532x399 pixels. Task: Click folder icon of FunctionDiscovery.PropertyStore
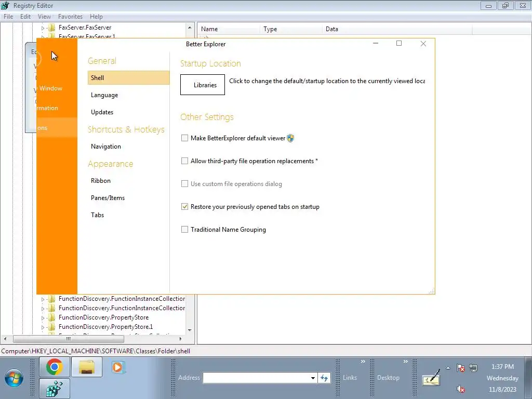point(52,317)
